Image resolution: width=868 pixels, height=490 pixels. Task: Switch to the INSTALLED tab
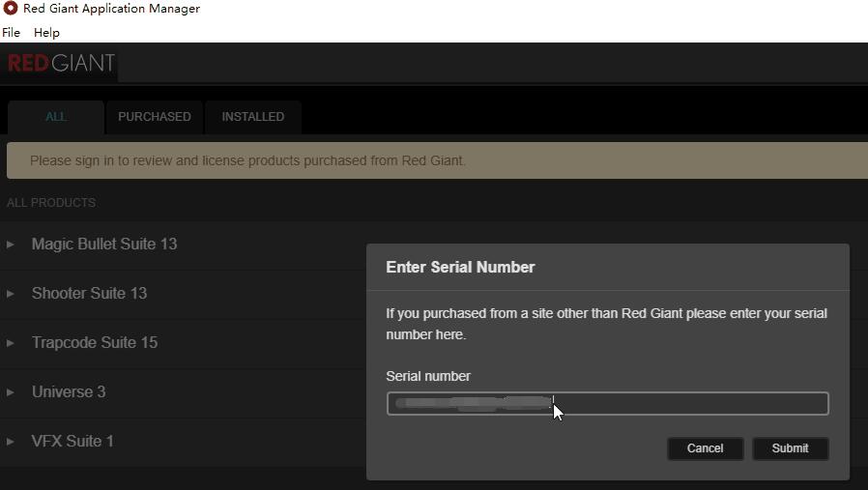point(253,117)
